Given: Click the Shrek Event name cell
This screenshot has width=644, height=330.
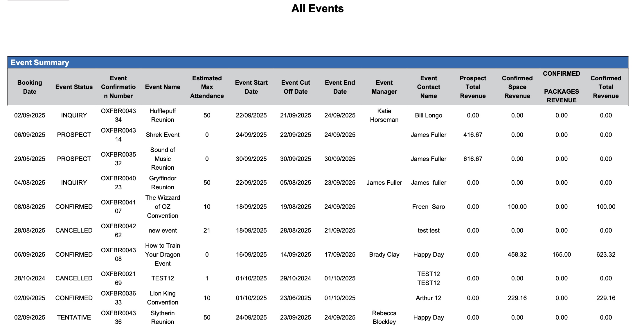Looking at the screenshot, I should coord(163,135).
